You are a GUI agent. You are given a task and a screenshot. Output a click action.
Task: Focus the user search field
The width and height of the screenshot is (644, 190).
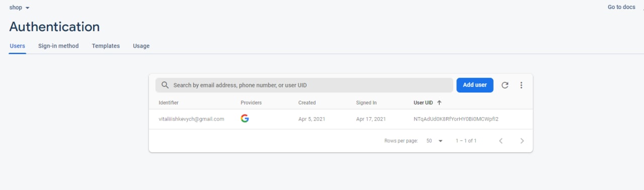coord(304,85)
